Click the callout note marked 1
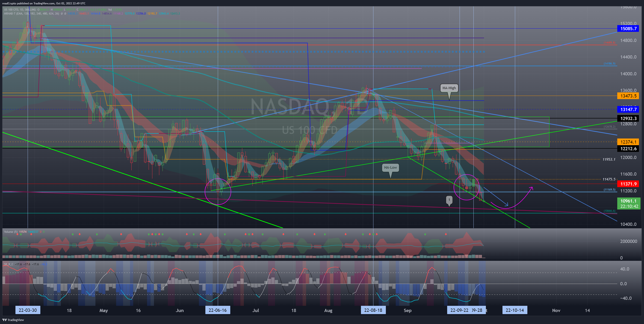Viewport: 644px width, 324px height. tap(449, 200)
